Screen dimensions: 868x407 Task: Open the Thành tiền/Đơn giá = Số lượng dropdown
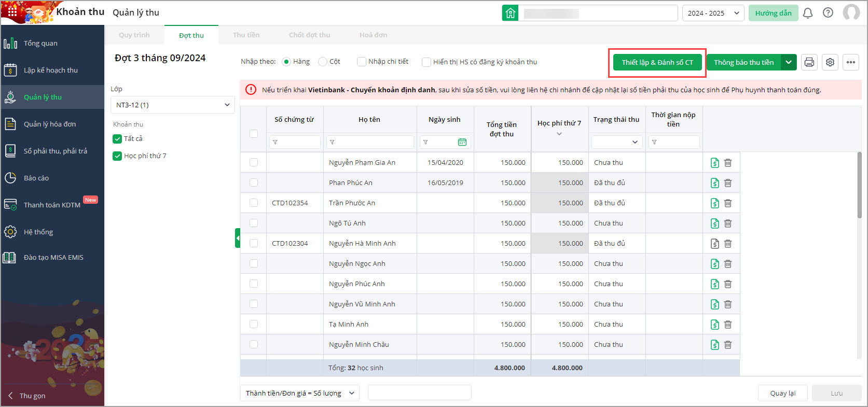click(x=300, y=393)
